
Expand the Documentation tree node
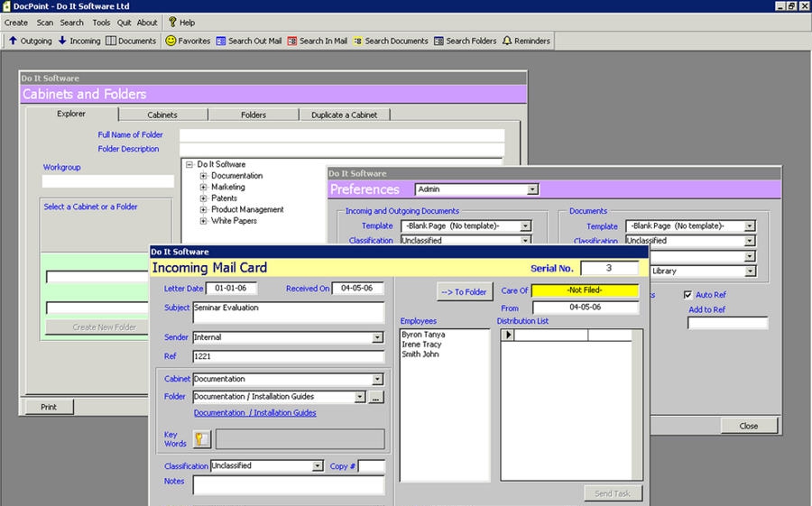204,176
